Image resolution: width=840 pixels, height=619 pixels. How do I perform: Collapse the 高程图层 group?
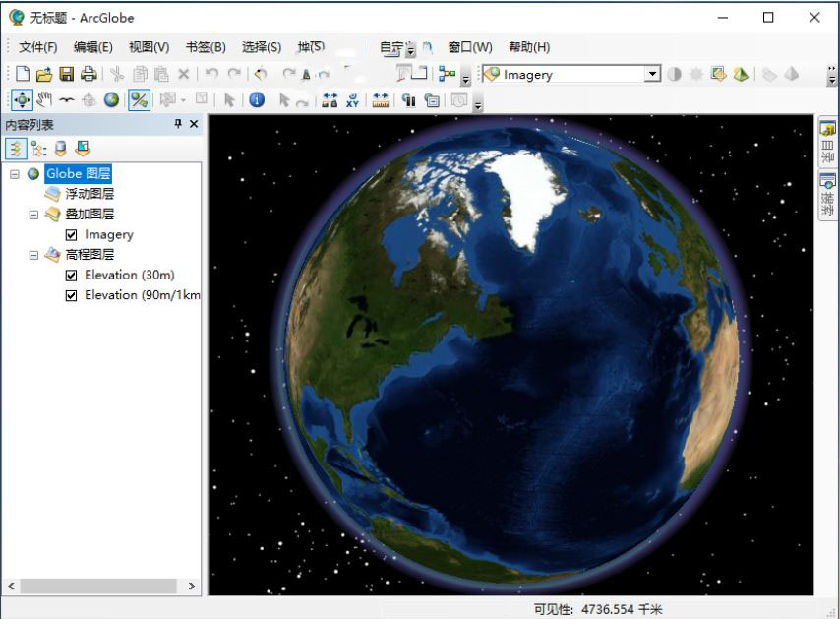pos(33,255)
